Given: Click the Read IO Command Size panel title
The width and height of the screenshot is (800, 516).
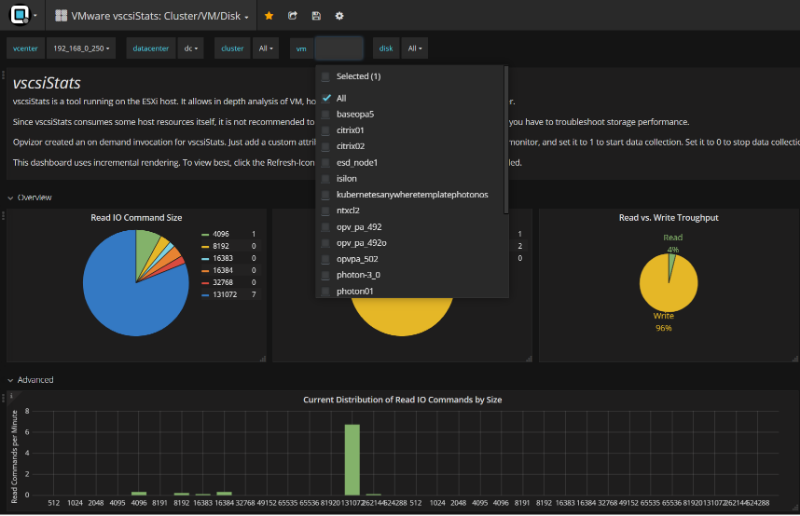Looking at the screenshot, I should (x=136, y=218).
